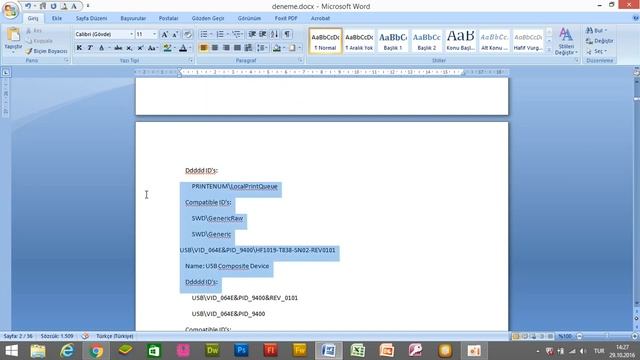Open Excel from the taskbar

click(x=357, y=351)
